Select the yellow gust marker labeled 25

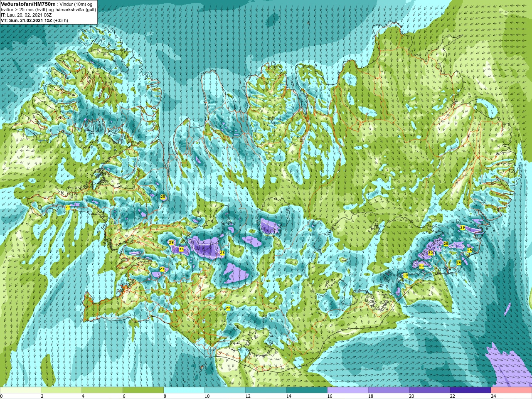pyautogui.click(x=163, y=197)
